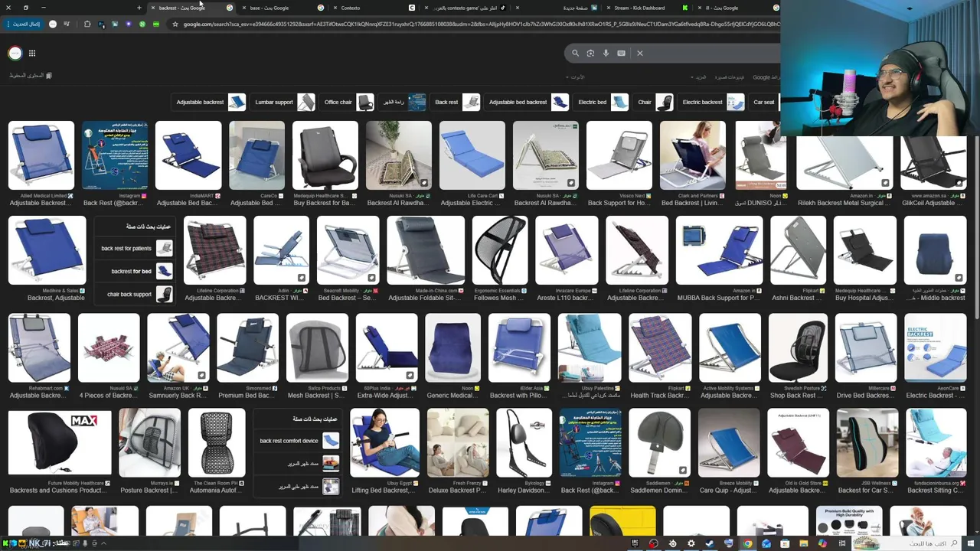Open the Electric Backrest AeonCare image

[x=936, y=347]
